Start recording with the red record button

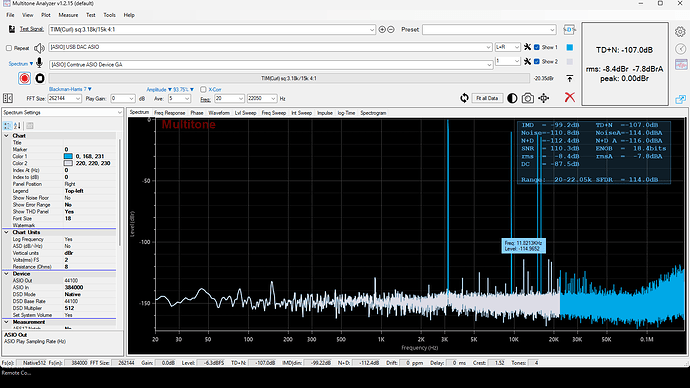tap(25, 78)
